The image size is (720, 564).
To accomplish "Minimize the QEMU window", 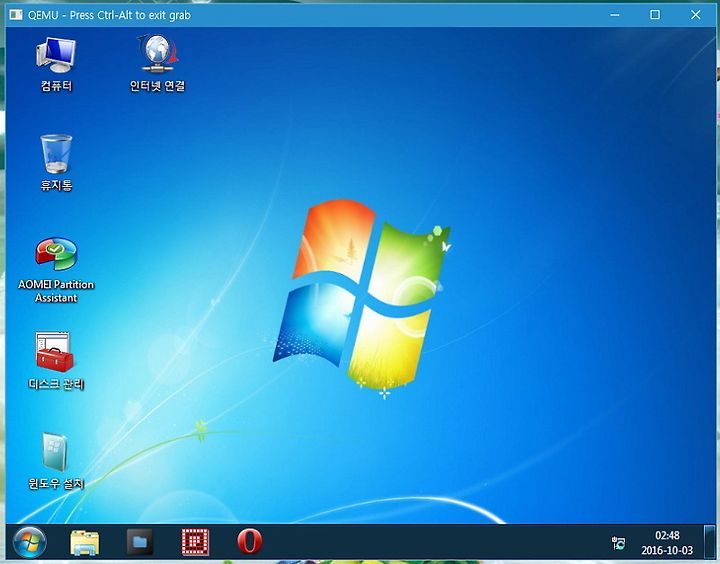I will tap(615, 15).
